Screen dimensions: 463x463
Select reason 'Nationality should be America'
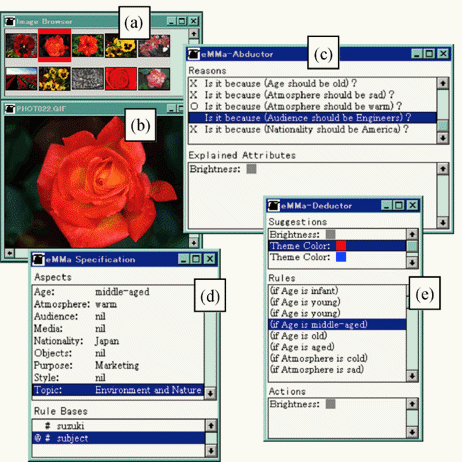[x=312, y=129]
